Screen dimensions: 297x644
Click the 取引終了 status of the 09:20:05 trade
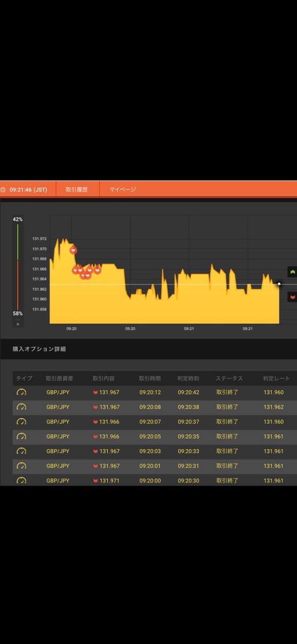(x=227, y=437)
